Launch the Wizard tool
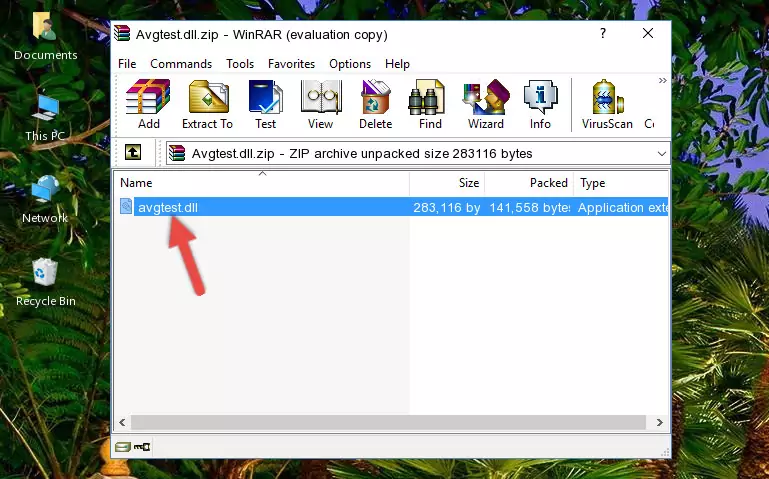Screen dimensions: 769x479 486,104
